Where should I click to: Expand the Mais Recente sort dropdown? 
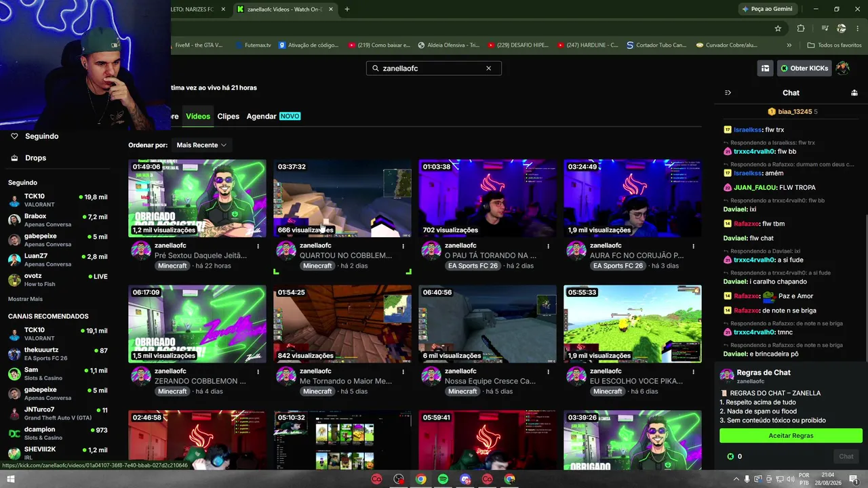pyautogui.click(x=201, y=145)
